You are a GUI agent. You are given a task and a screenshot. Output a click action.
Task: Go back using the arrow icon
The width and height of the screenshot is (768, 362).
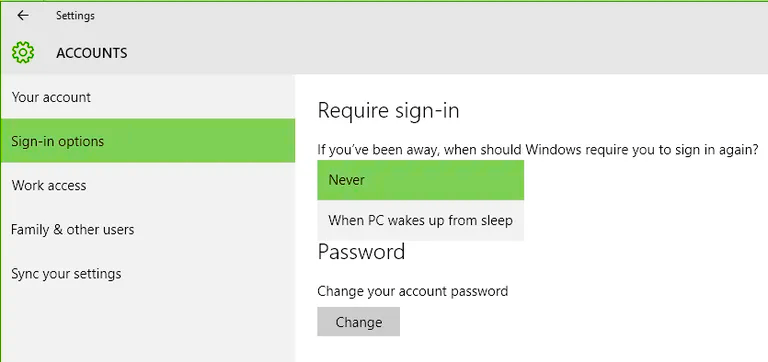(x=23, y=15)
